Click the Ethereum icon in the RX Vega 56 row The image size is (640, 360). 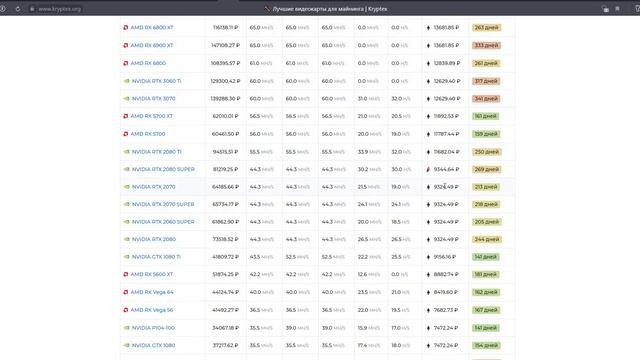428,310
